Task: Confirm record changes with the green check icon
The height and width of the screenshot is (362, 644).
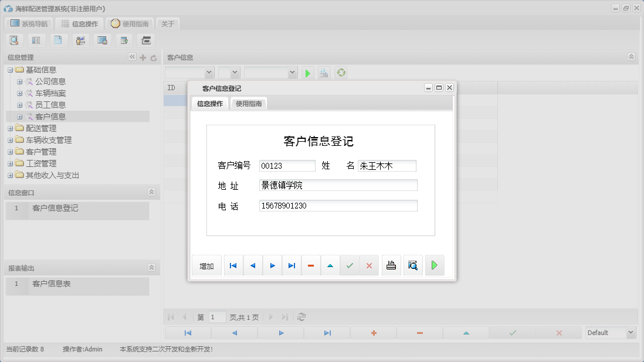Action: point(349,265)
